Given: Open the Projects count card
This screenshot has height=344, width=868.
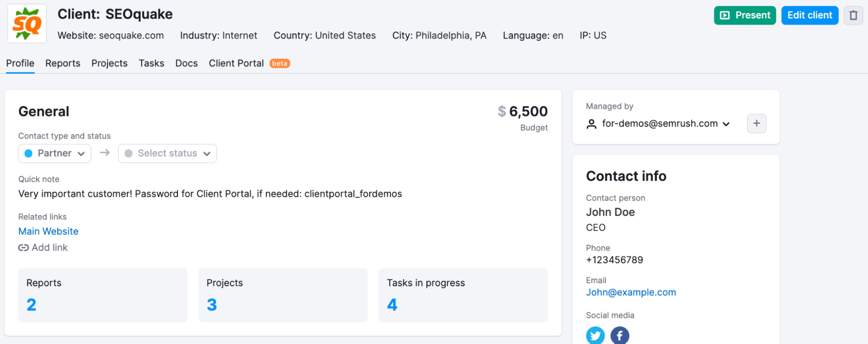Looking at the screenshot, I should coord(283,295).
